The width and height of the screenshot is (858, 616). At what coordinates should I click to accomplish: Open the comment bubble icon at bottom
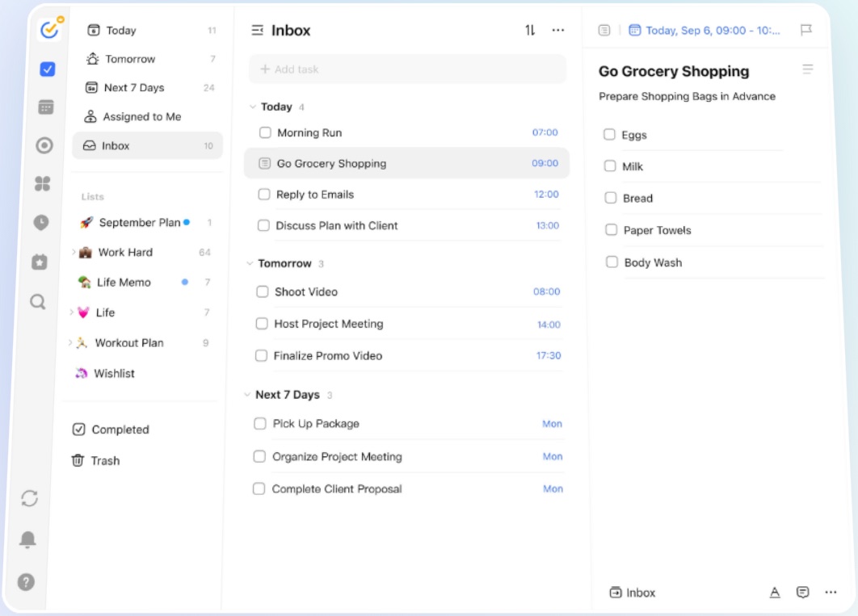click(803, 592)
